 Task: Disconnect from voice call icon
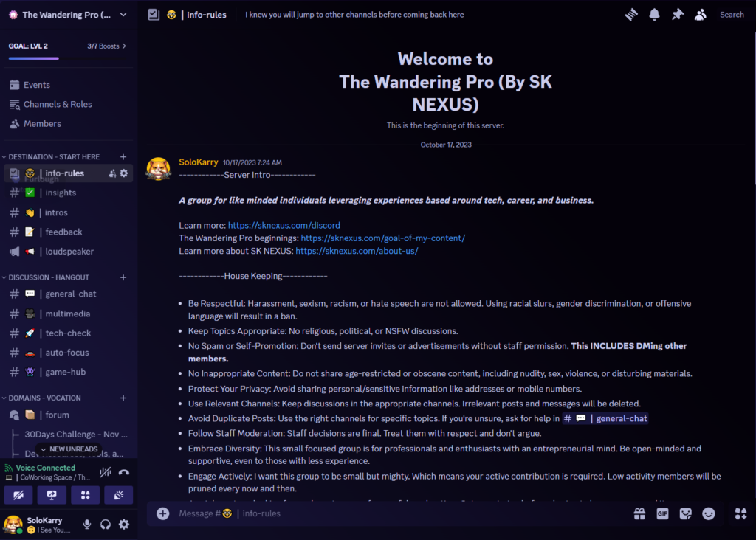[x=124, y=472]
